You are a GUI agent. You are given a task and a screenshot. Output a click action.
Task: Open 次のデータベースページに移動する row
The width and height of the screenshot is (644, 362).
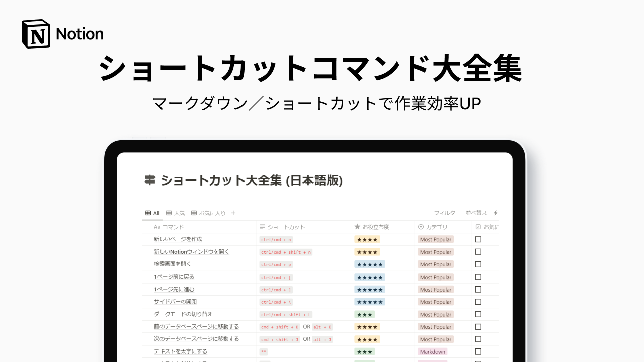[197, 339]
